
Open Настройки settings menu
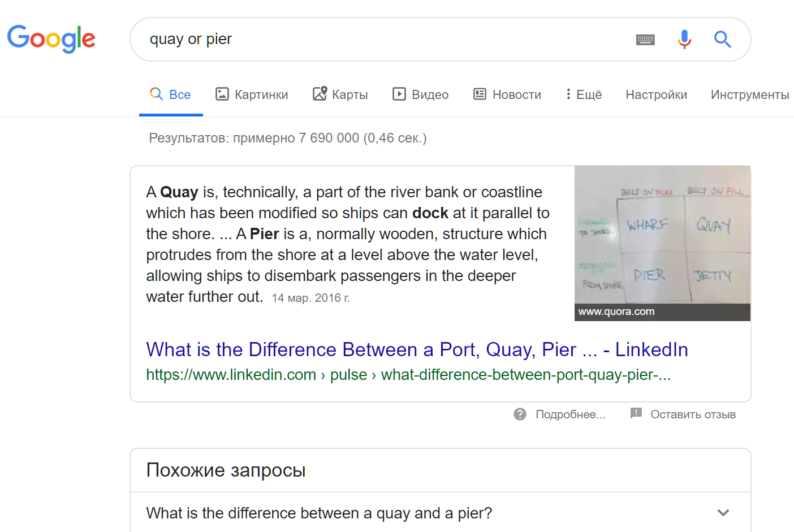(657, 94)
